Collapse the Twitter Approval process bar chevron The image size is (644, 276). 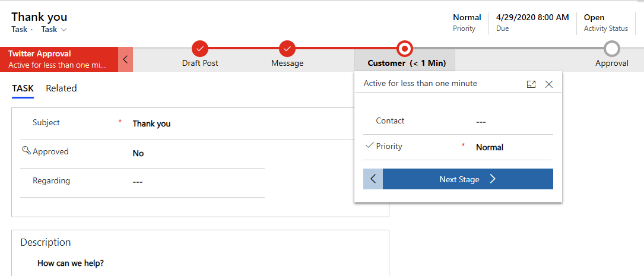tap(125, 59)
